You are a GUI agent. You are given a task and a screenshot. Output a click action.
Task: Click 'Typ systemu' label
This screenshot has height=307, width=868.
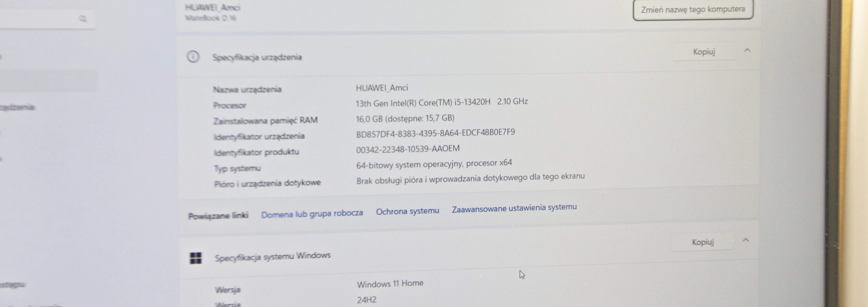[237, 168]
